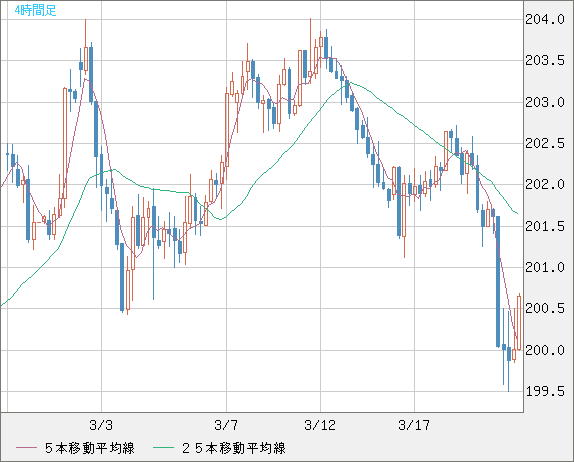Click the green 25-period legend line sample
Image resolution: width=574 pixels, height=462 pixels.
coord(163,448)
